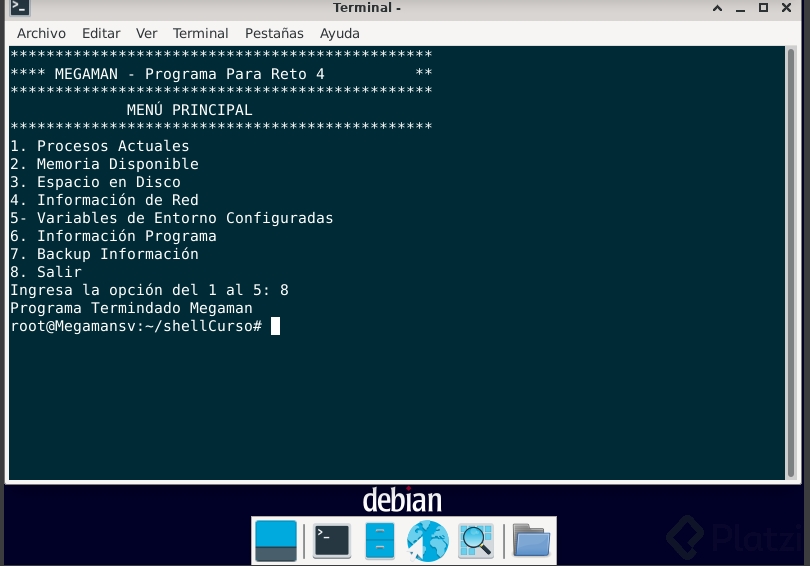
Task: Open home folder icon in dock
Action: 531,541
